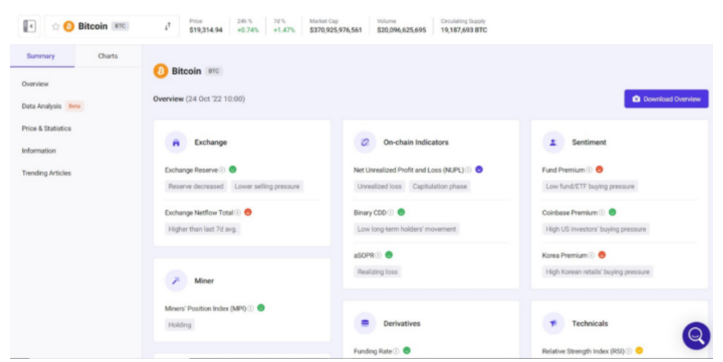This screenshot has height=362, width=723.
Task: Click the BTC ticker badge in page heading
Action: pyautogui.click(x=213, y=71)
